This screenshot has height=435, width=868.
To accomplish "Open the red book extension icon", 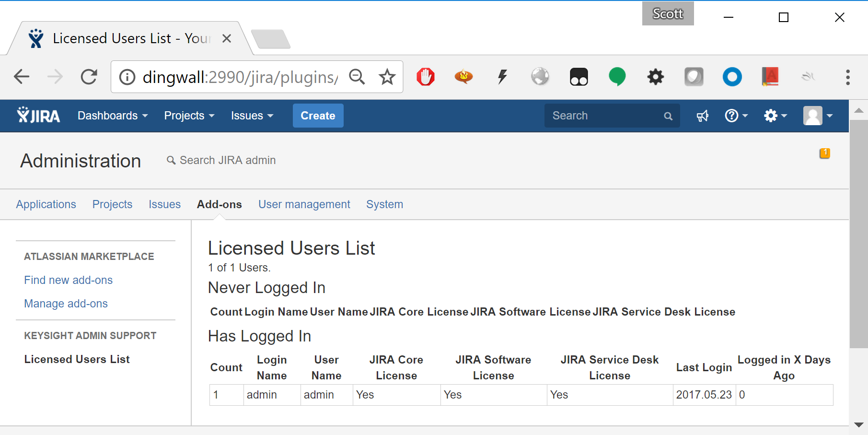I will [x=770, y=77].
